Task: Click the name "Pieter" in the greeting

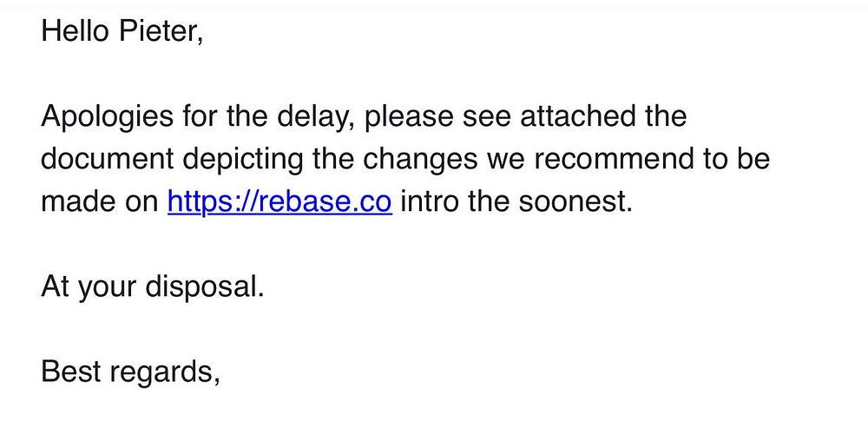Action: point(161,30)
